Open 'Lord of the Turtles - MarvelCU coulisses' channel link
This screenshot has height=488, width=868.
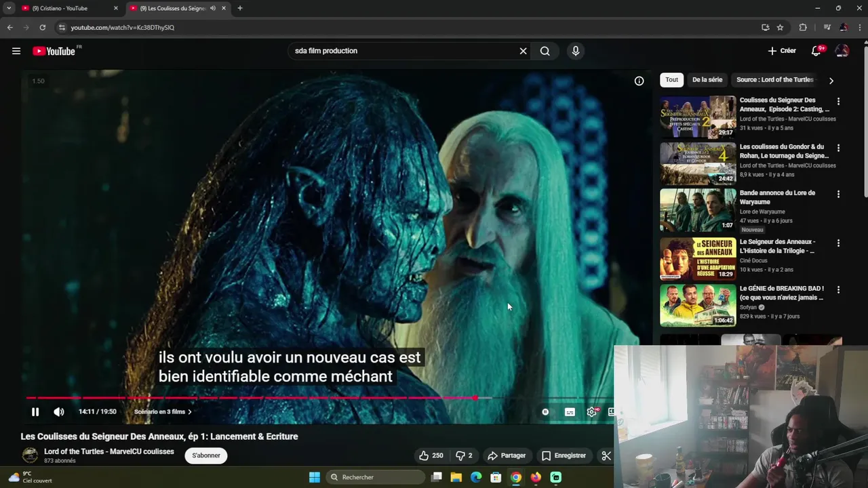click(109, 451)
